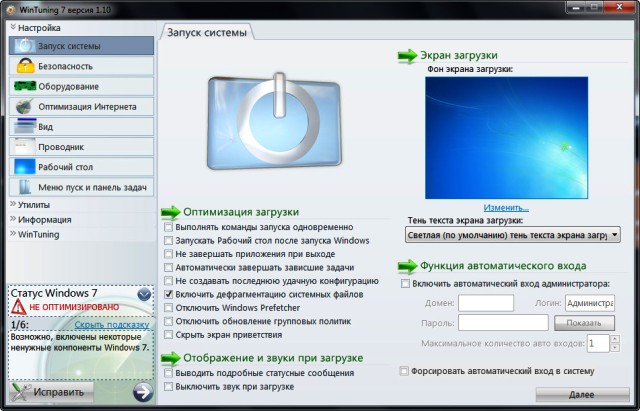This screenshot has height=411, width=640.
Task: Click the blue round arrow next-tip icon
Action: click(143, 392)
